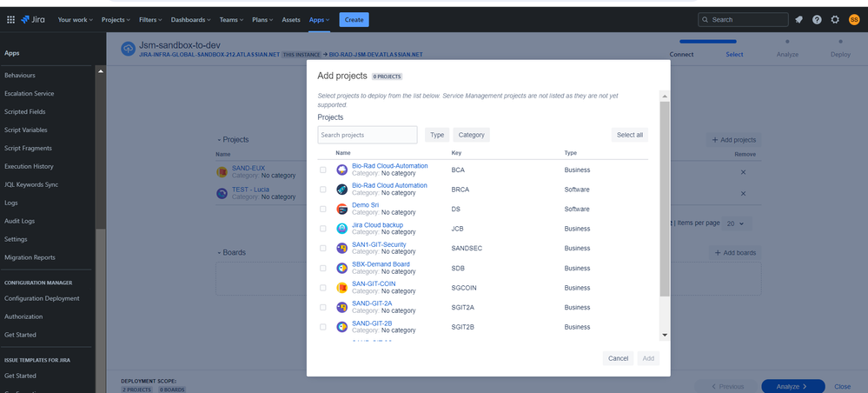Viewport: 868px width, 393px height.
Task: Open the SS user avatar menu
Action: pyautogui.click(x=853, y=19)
